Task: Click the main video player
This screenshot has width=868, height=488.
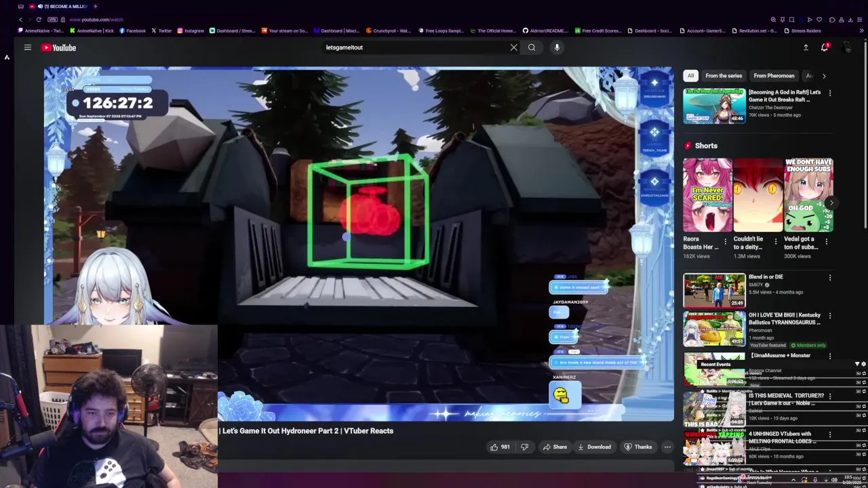Action: [x=359, y=244]
